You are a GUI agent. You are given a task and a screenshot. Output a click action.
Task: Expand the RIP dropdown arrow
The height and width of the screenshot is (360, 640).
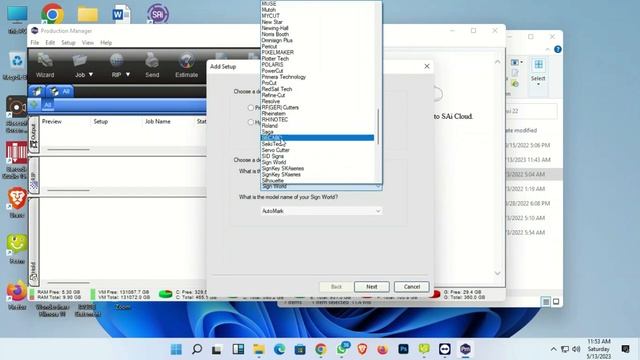[x=128, y=75]
